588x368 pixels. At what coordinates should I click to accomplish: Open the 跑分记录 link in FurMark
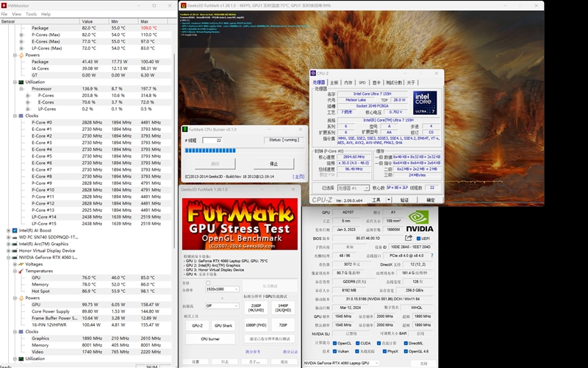click(x=290, y=352)
